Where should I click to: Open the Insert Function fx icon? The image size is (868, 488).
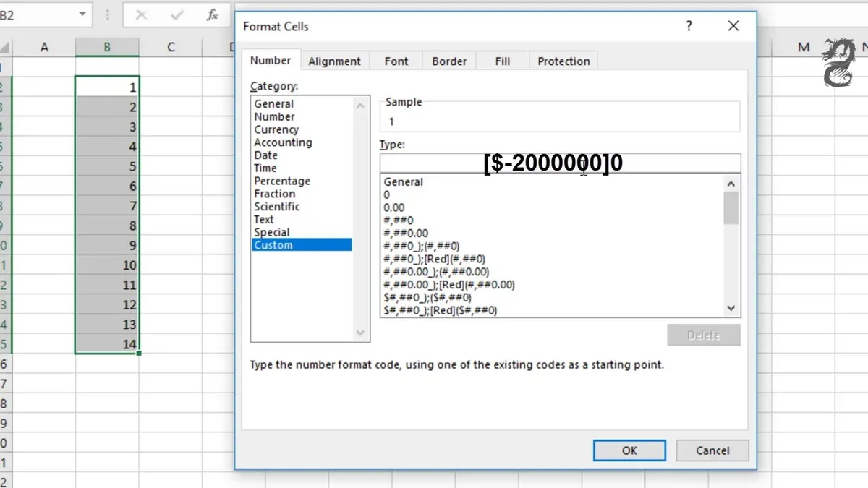[212, 14]
